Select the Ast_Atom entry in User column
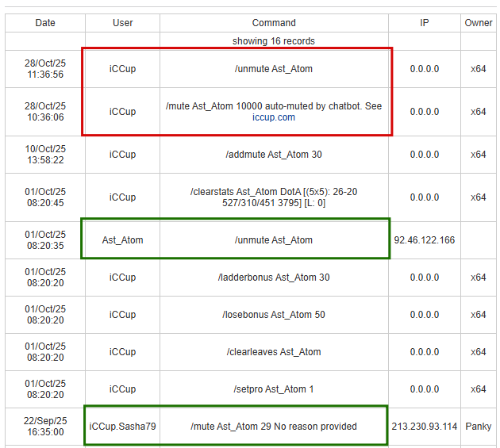 pos(123,240)
